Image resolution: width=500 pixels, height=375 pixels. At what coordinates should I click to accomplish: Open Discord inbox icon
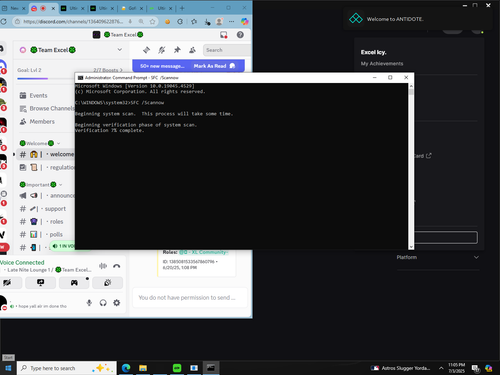(x=223, y=35)
